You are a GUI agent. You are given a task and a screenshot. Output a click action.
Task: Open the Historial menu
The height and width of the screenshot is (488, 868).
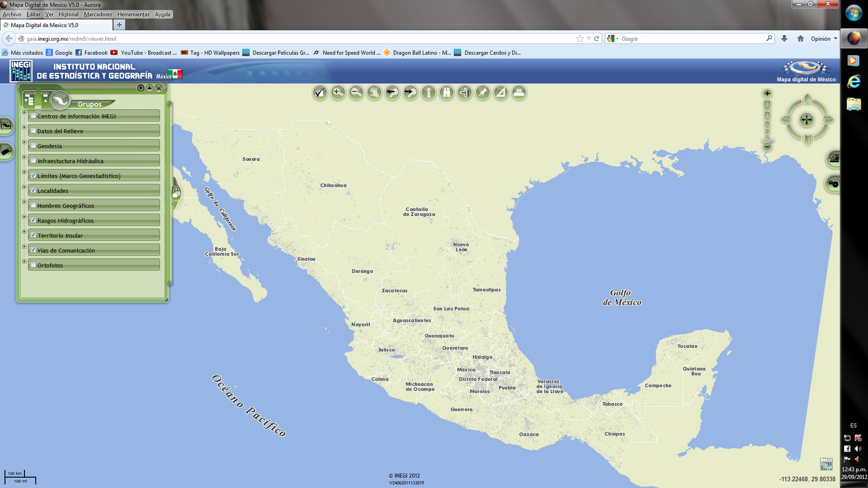68,15
